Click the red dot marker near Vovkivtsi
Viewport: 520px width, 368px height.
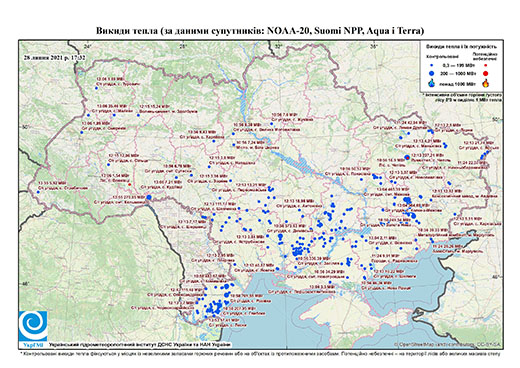(129, 184)
